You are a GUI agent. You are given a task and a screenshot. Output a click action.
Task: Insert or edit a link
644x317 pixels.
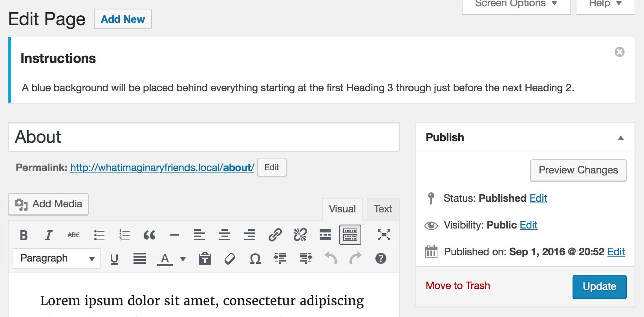coord(275,235)
